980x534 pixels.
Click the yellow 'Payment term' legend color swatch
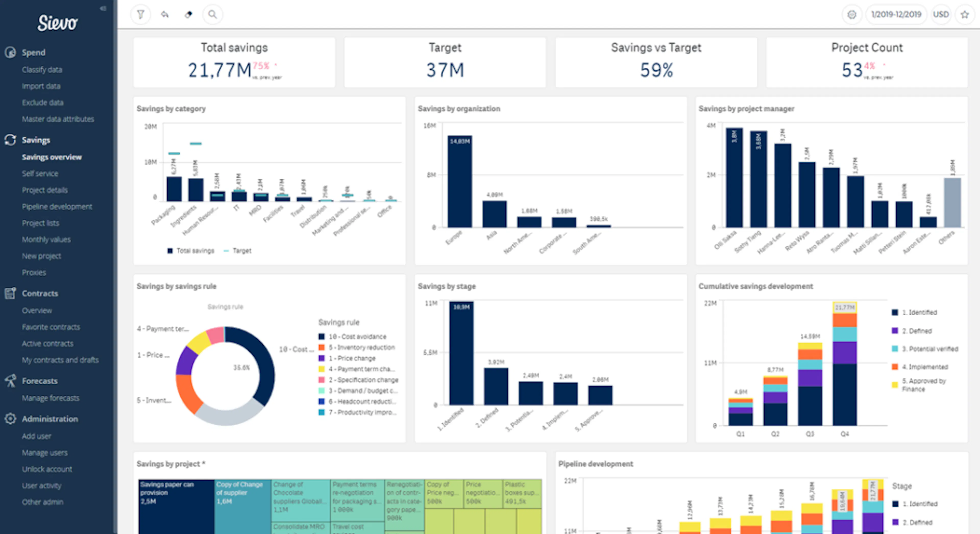[322, 369]
